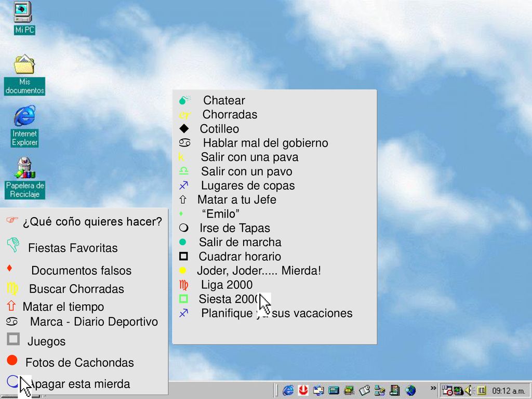
Task: Open the ICQ tray icon
Action: pyautogui.click(x=482, y=391)
